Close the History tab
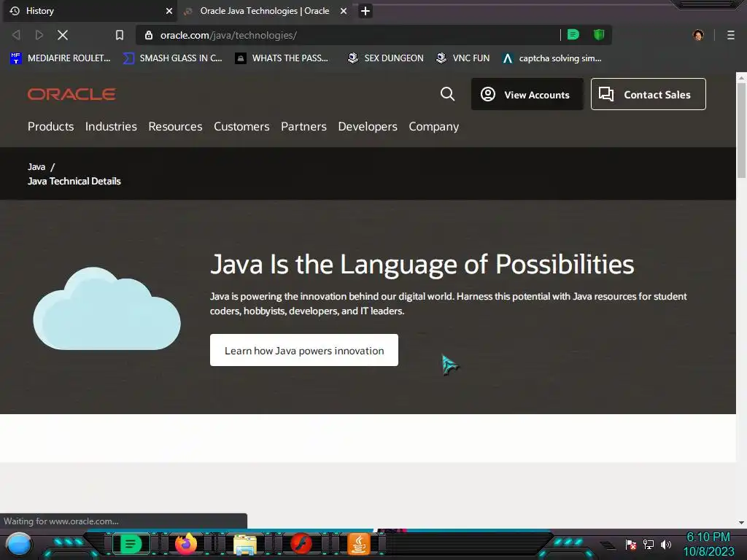This screenshot has height=560, width=747. (169, 11)
